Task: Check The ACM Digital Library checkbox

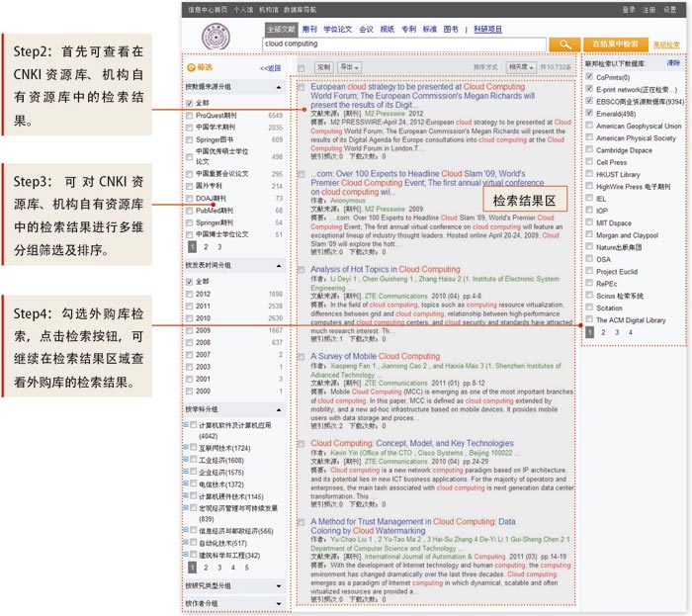Action: [589, 319]
